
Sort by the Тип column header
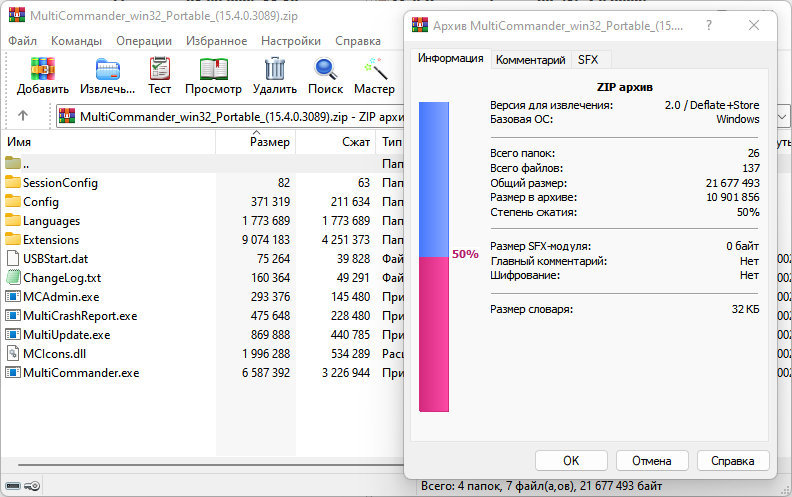(390, 142)
